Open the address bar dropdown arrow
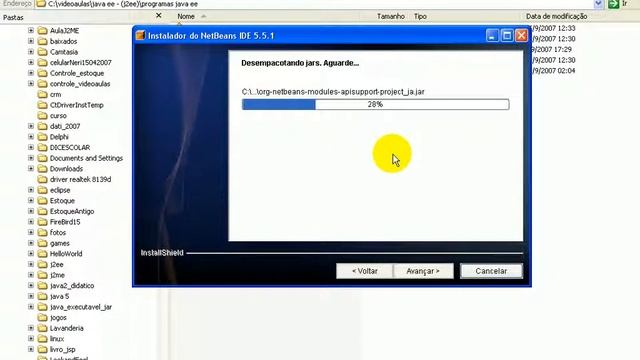This screenshot has width=640, height=360. point(598,4)
